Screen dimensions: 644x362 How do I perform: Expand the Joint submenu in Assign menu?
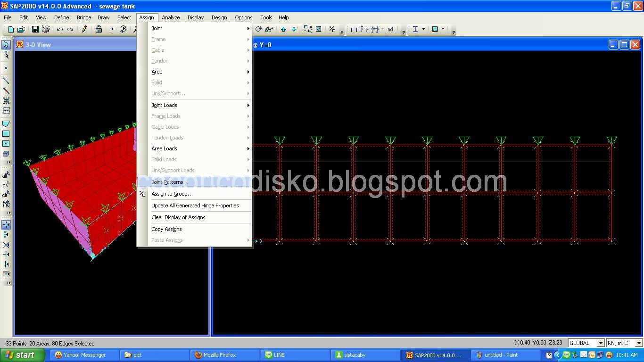pos(194,28)
